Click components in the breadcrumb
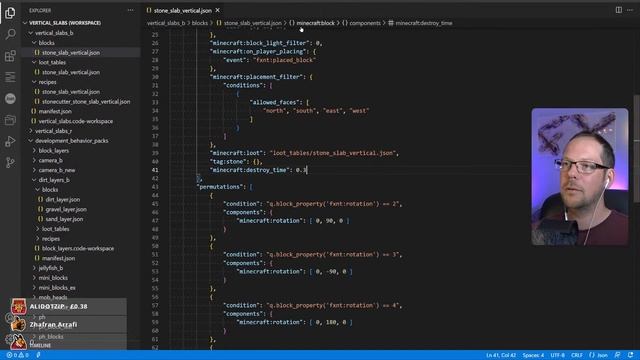640x360 pixels. click(x=365, y=23)
